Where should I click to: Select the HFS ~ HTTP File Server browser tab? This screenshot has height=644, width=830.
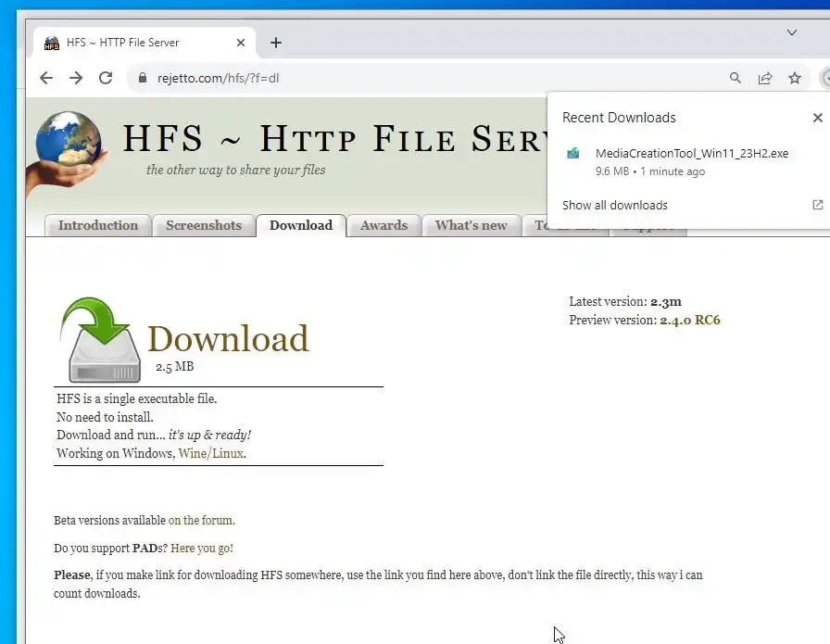click(145, 43)
